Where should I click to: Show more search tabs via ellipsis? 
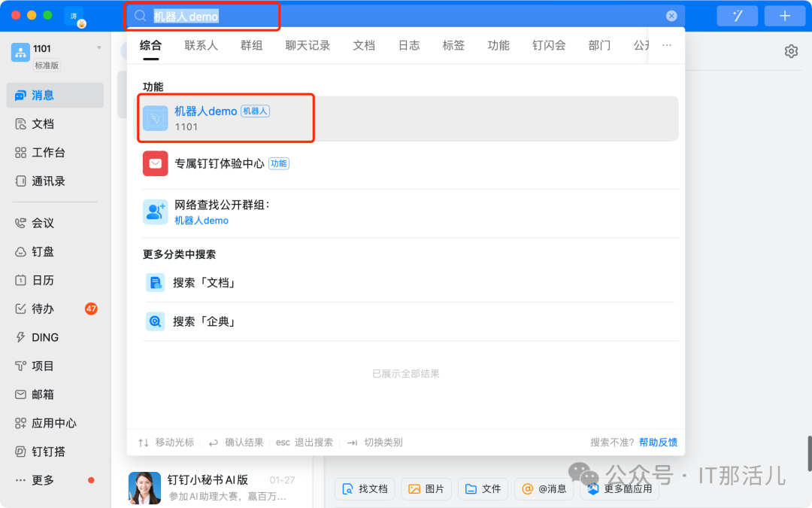[x=666, y=46]
